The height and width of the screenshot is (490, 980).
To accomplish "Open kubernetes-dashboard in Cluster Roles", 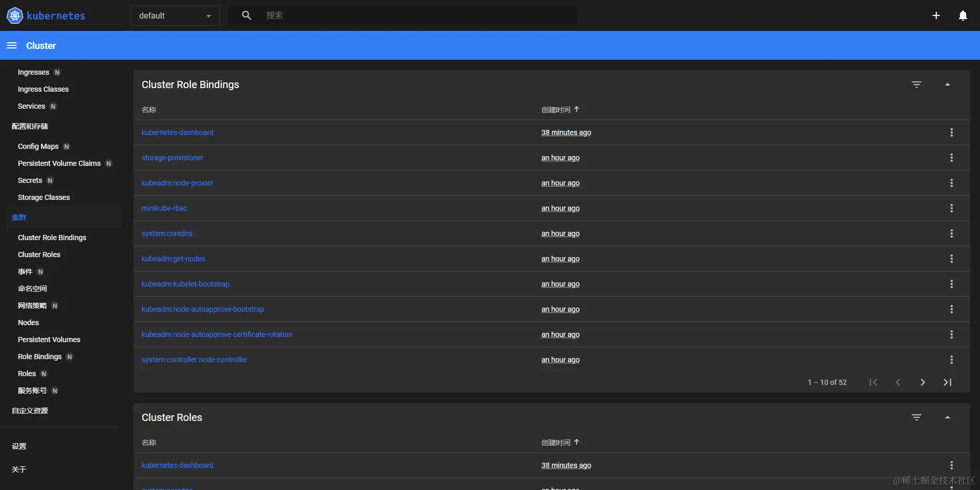I will coord(177,465).
